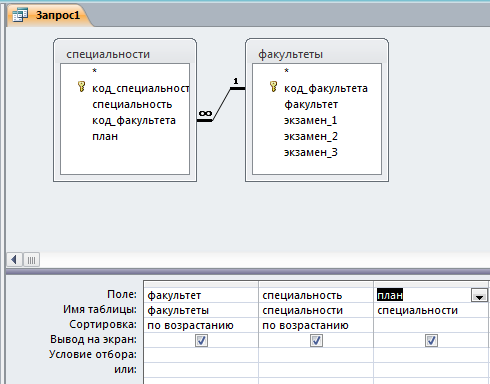
Task: Click the или cell for специальность column
Action: (x=316, y=370)
